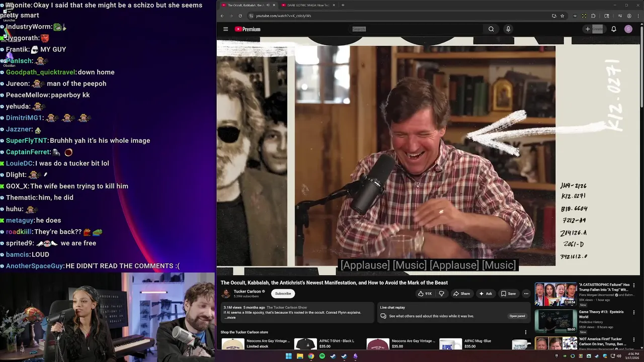Close The Occult, Kabbalah tab

274,5
